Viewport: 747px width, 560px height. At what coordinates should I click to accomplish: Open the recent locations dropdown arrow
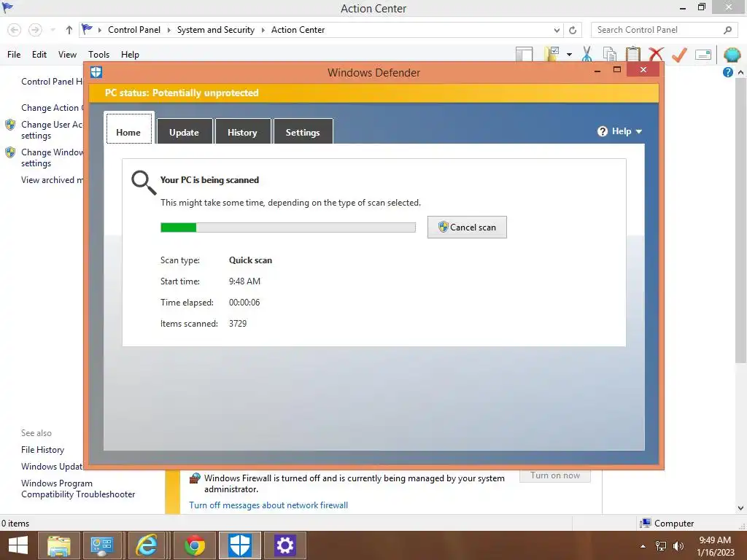[53, 30]
